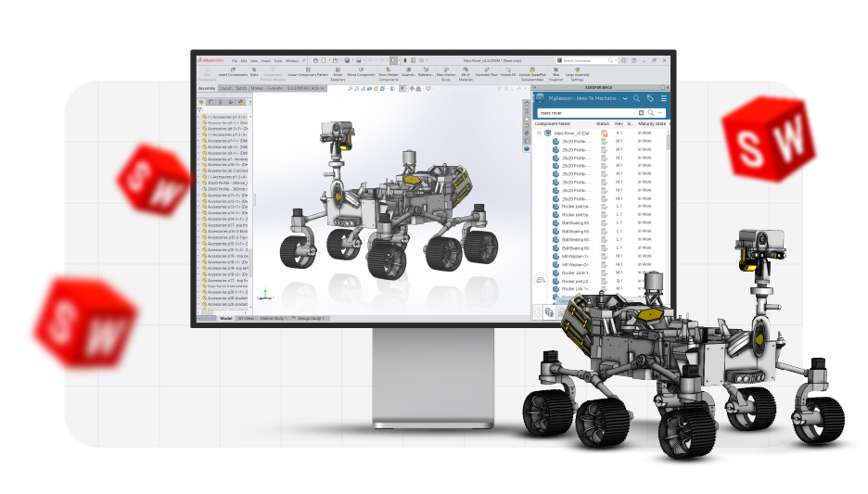This screenshot has height=494, width=868.
Task: Open the Tools menu
Action: pos(278,61)
